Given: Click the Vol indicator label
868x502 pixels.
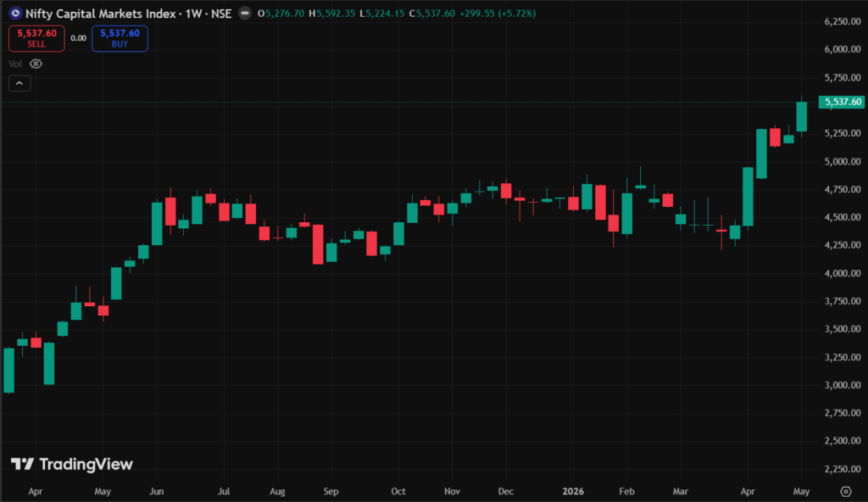Looking at the screenshot, I should (15, 64).
